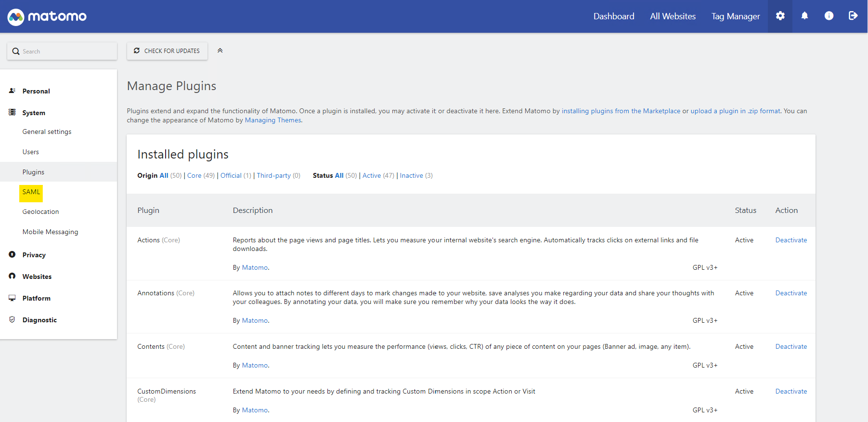This screenshot has height=422, width=868.
Task: Click the Action column header
Action: [786, 210]
